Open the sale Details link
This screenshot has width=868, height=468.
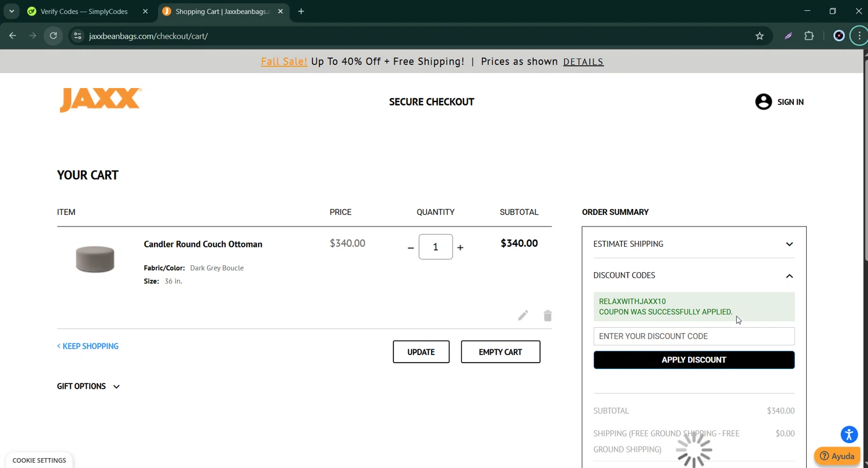(583, 62)
